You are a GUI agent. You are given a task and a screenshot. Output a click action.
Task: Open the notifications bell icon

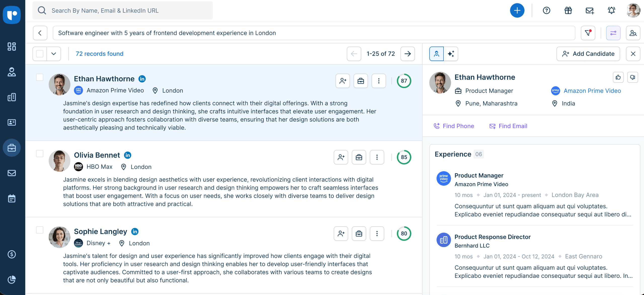[x=611, y=11]
